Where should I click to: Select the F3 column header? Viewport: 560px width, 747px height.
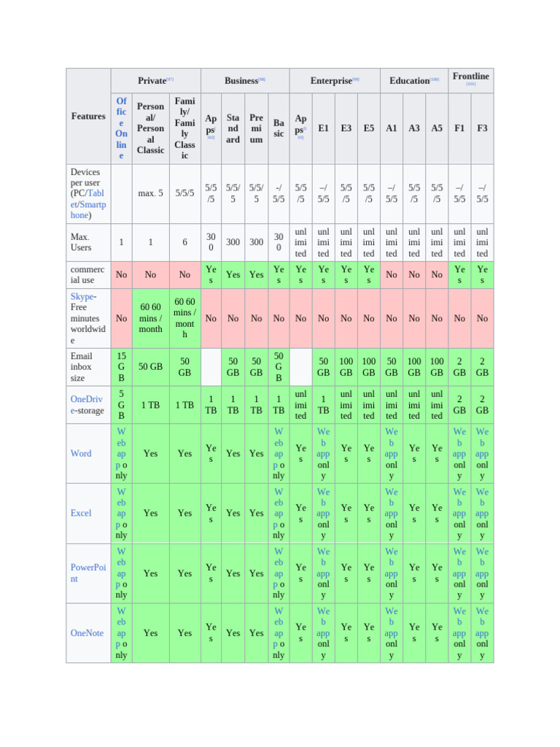click(x=482, y=128)
